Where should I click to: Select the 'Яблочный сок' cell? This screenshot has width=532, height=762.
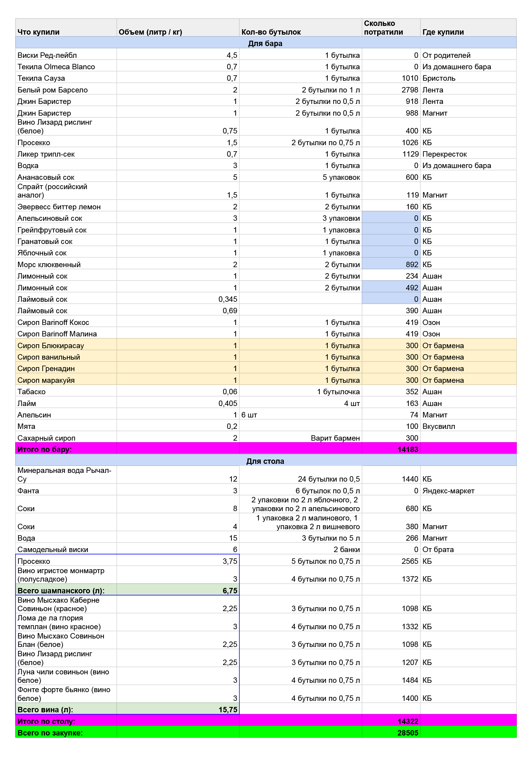point(66,252)
